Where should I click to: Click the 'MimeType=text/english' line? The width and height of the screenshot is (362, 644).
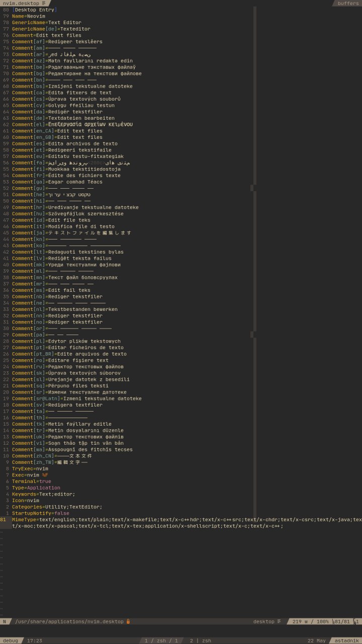coord(187,523)
